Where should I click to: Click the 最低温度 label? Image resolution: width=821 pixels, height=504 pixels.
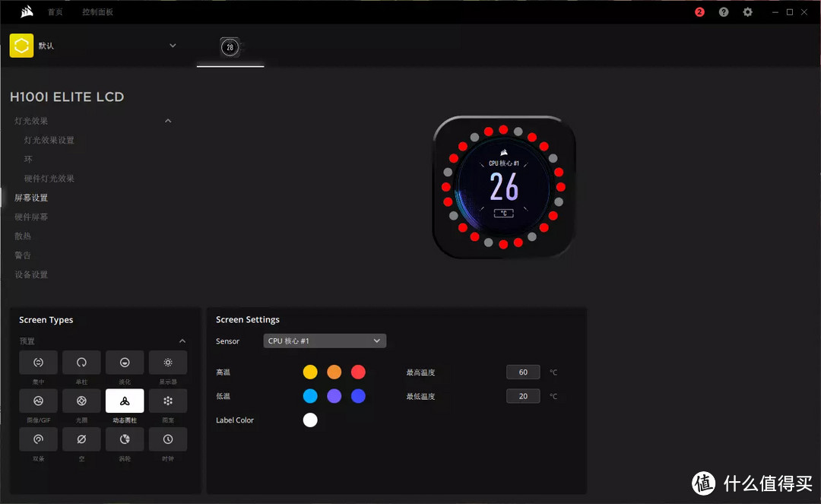[420, 396]
